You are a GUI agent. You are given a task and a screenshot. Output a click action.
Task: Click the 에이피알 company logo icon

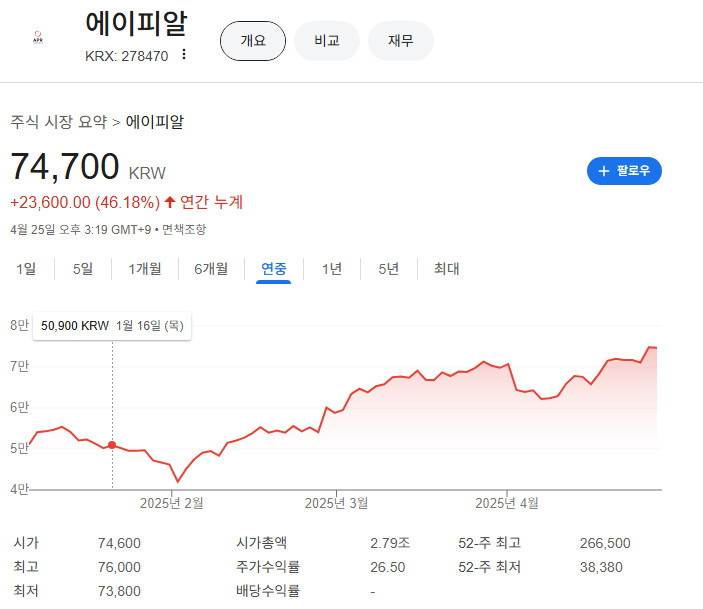[x=38, y=40]
